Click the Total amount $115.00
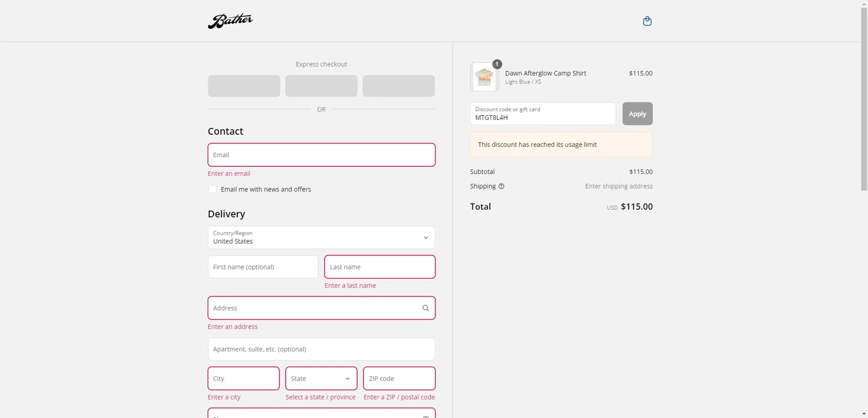Image resolution: width=868 pixels, height=418 pixels. click(x=637, y=207)
